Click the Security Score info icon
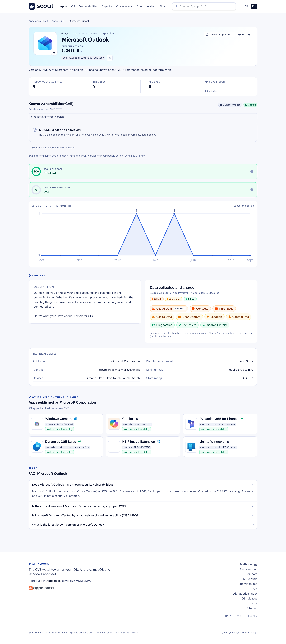The width and height of the screenshot is (286, 644). click(252, 171)
